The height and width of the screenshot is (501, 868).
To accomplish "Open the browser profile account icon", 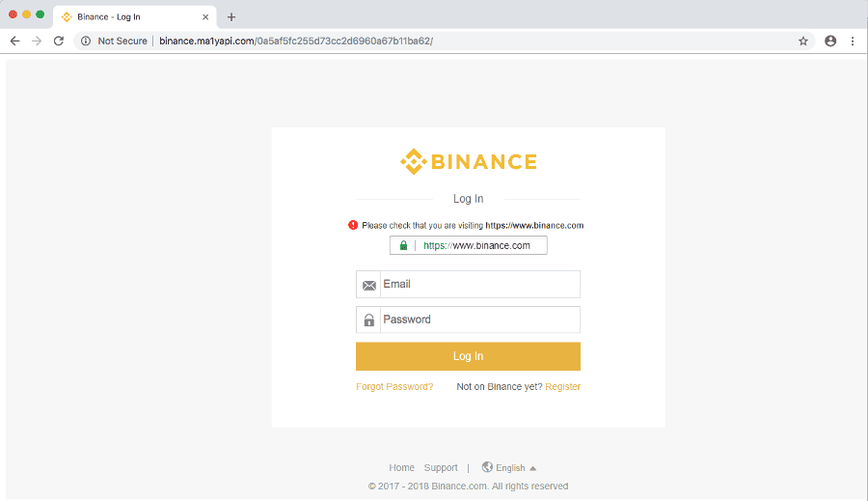I will click(x=830, y=41).
